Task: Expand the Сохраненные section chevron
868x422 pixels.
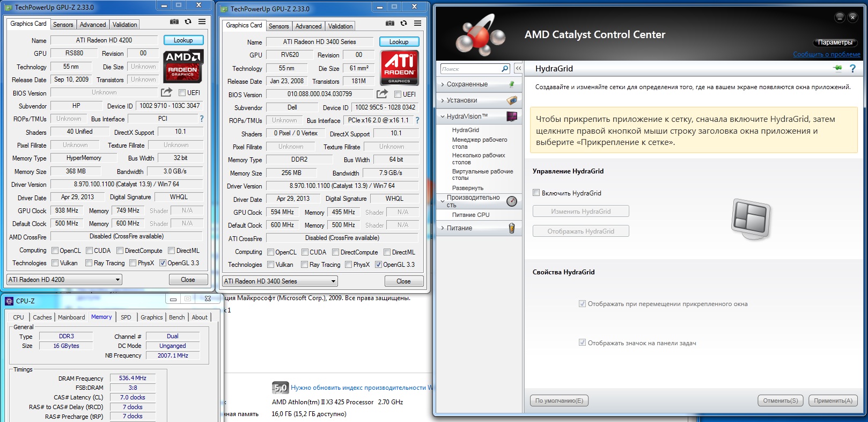Action: 443,84
